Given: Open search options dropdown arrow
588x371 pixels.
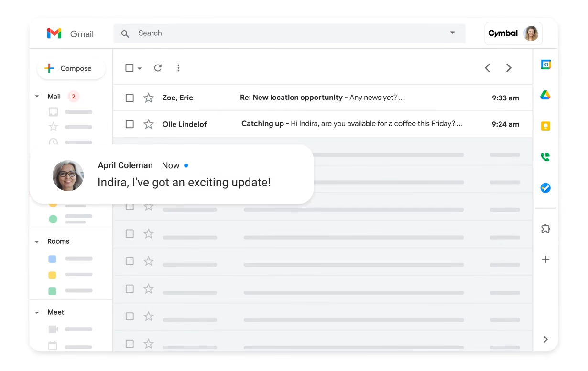Looking at the screenshot, I should [x=452, y=33].
